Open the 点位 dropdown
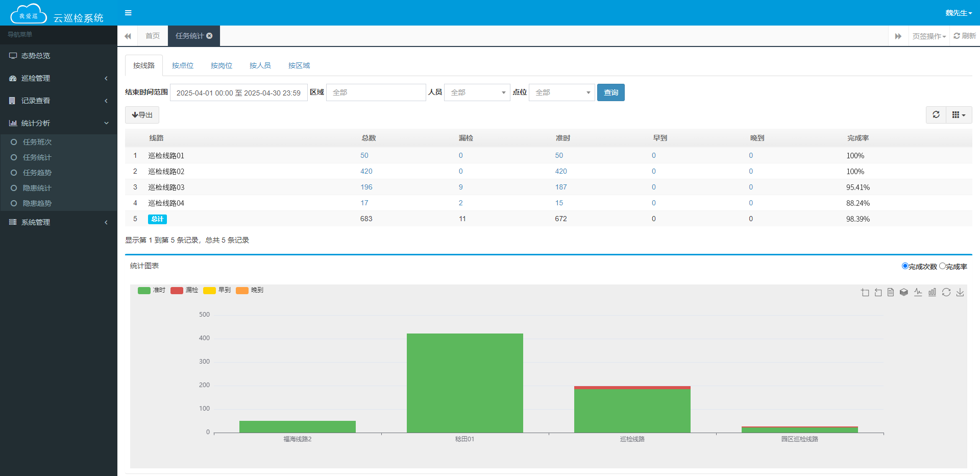Screen dimensions: 980x476 coord(561,92)
